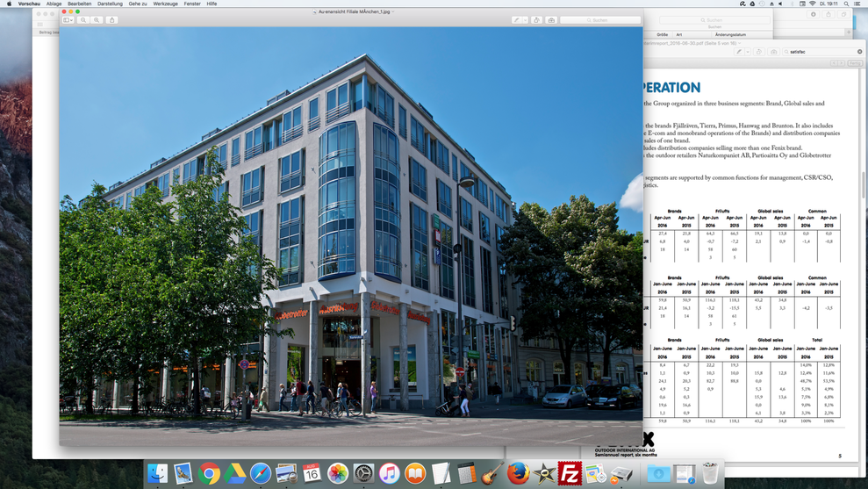The height and width of the screenshot is (489, 868).
Task: Open Preview app from the dock
Action: pyautogui.click(x=286, y=473)
